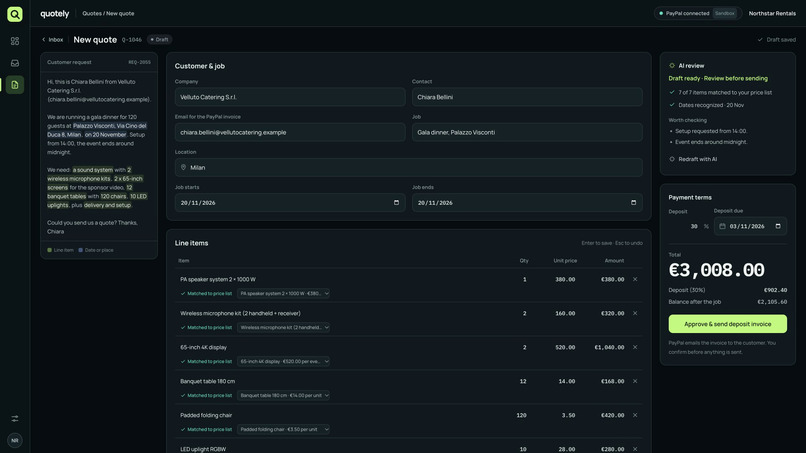Screen dimensions: 806x453
Task: Go back to Inbox
Action: (x=52, y=40)
